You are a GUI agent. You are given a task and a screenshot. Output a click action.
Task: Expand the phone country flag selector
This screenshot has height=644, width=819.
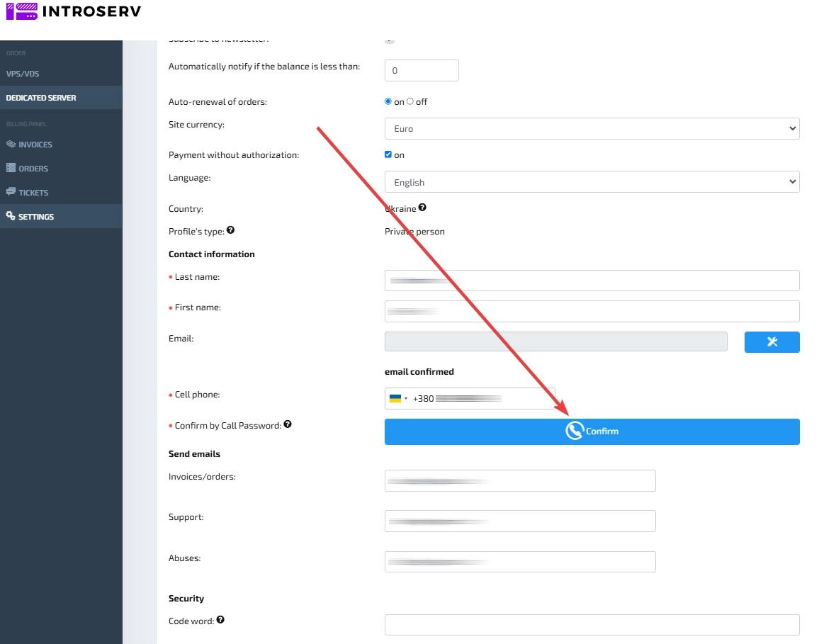coord(397,398)
